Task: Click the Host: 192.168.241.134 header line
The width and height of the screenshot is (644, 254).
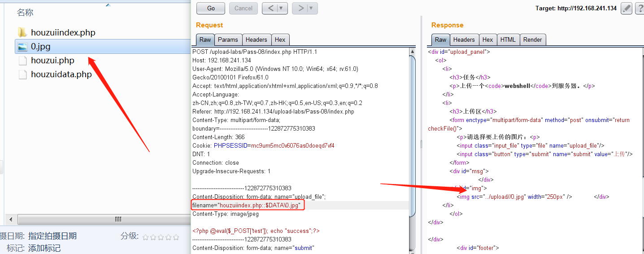Action: point(222,60)
